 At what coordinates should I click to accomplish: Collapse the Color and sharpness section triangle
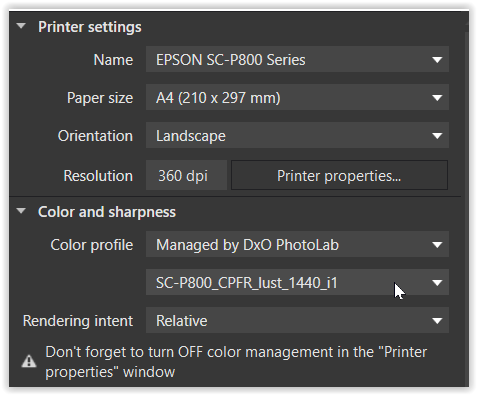pos(21,211)
